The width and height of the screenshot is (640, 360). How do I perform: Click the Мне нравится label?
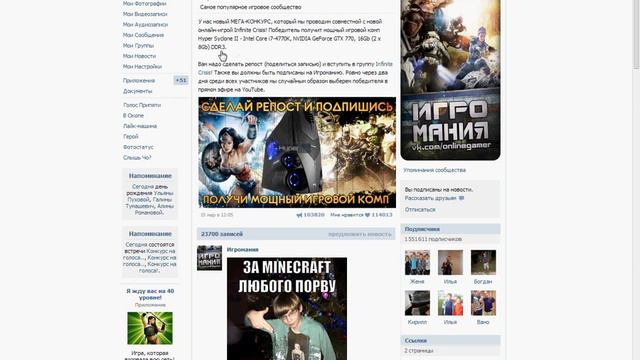click(x=347, y=215)
